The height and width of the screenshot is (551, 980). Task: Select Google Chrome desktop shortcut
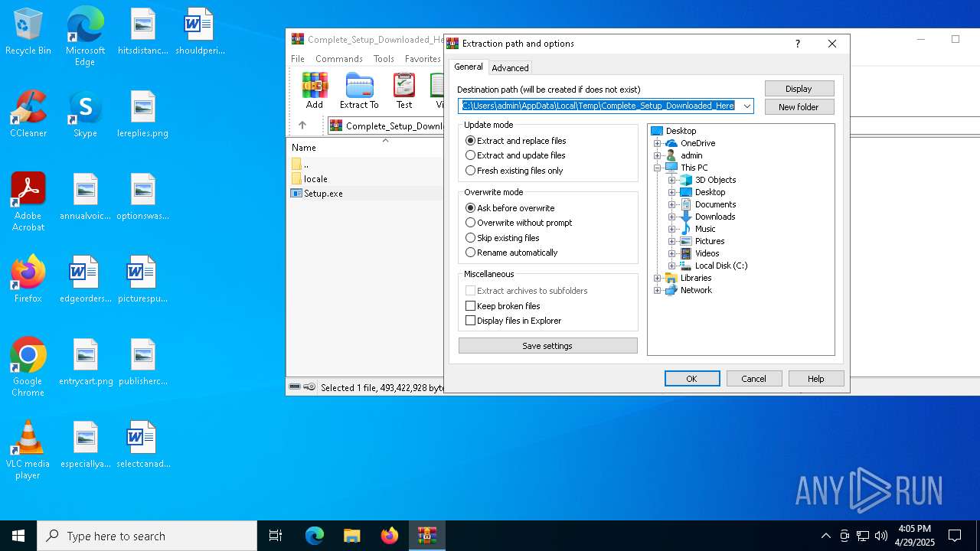click(28, 367)
